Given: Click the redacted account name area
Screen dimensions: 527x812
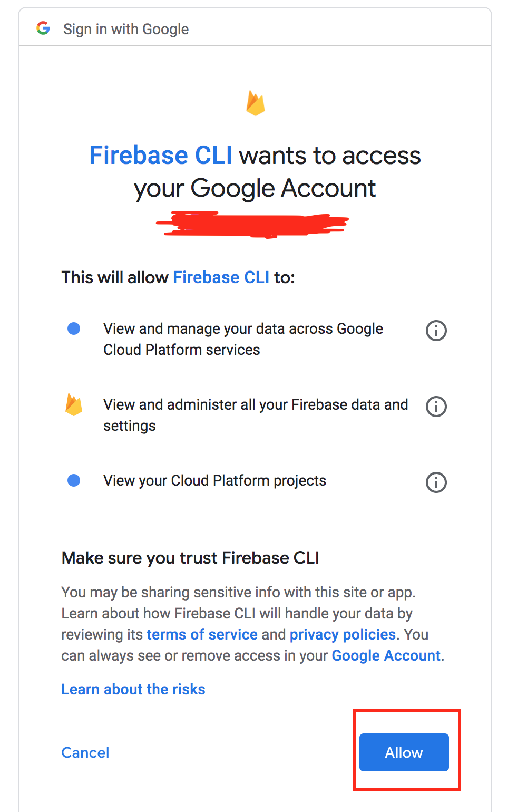Looking at the screenshot, I should (x=253, y=224).
